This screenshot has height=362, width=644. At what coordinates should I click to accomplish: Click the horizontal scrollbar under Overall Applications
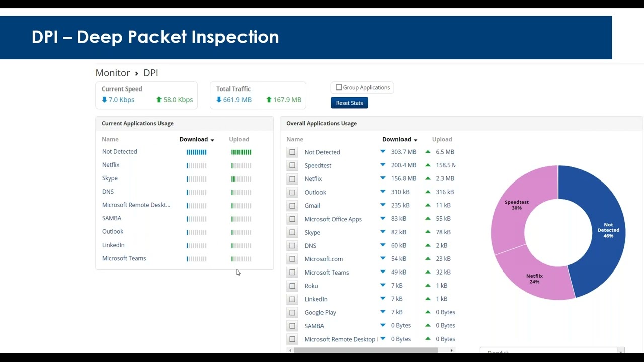click(366, 350)
